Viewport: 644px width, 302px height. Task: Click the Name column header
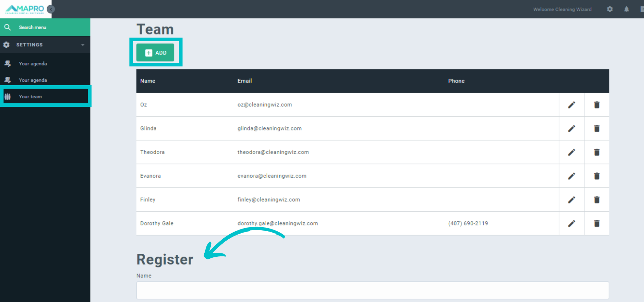coord(148,81)
